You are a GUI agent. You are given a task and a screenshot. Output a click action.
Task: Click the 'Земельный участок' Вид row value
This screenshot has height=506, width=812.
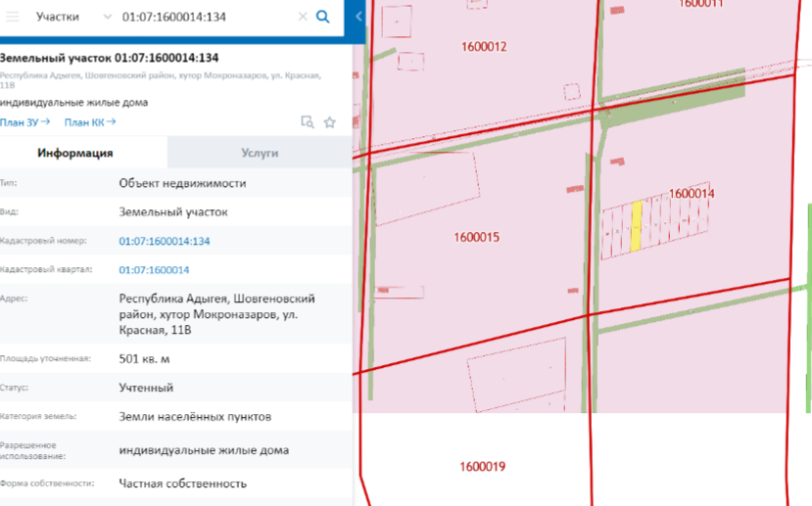coord(173,212)
